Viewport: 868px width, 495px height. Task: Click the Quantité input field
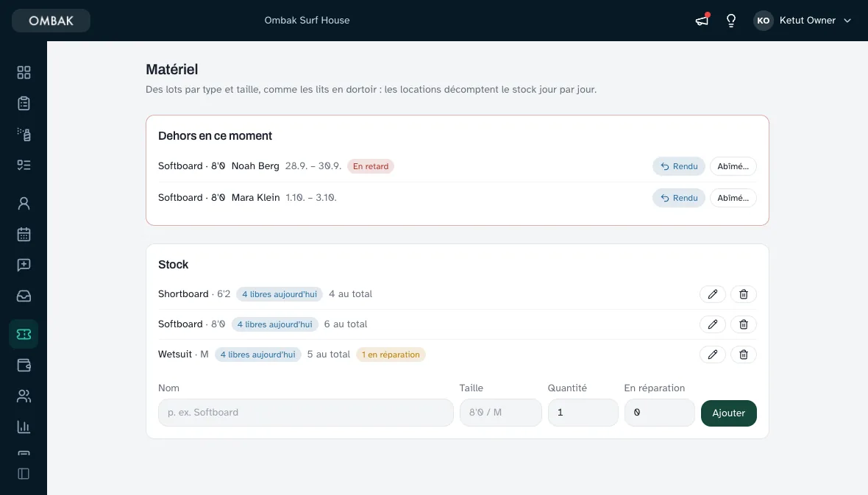583,413
